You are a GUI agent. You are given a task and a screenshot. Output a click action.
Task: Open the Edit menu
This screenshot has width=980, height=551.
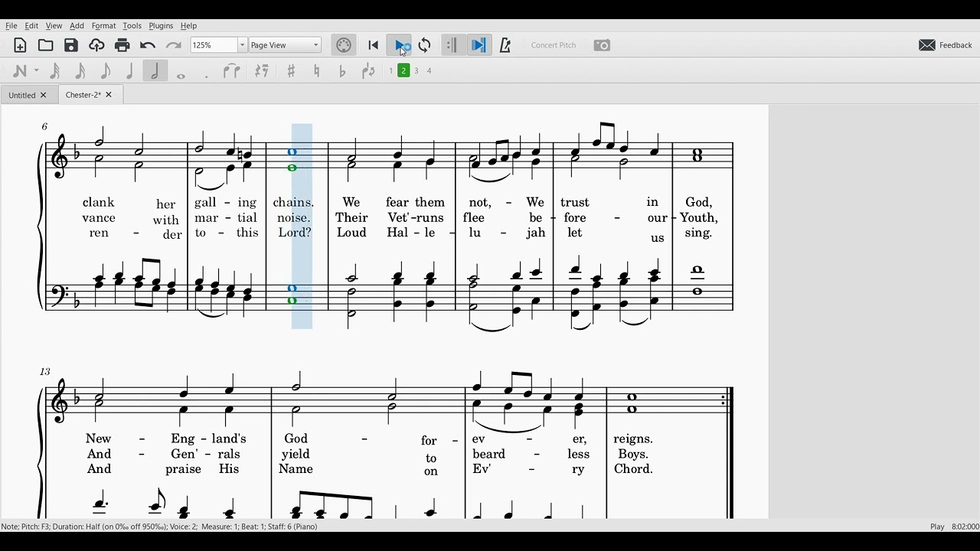[31, 26]
